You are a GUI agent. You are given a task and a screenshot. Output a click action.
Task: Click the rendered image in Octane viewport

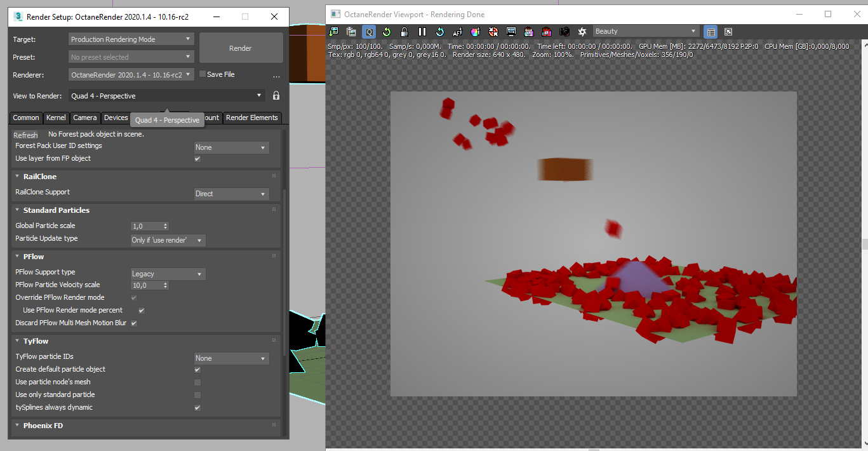[x=593, y=244]
